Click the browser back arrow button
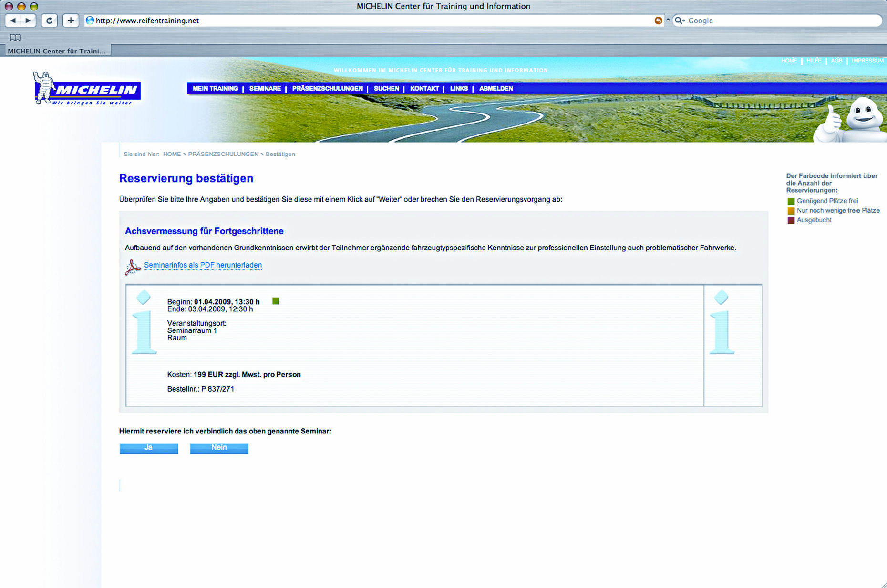 click(x=13, y=21)
